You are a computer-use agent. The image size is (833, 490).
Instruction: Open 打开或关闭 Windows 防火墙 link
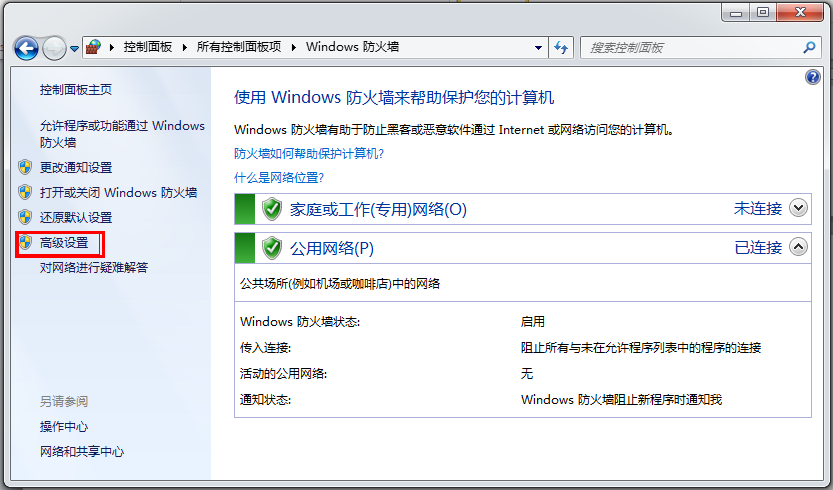pyautogui.click(x=118, y=192)
